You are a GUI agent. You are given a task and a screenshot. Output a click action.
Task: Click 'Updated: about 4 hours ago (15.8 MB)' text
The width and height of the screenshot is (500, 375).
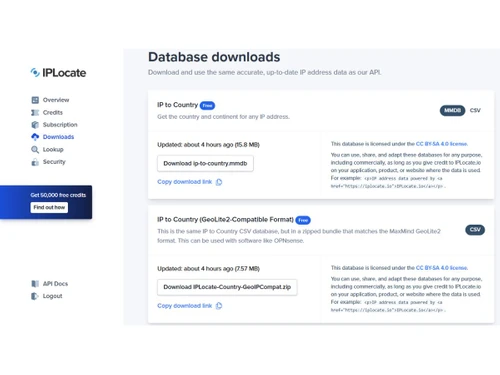208,145
